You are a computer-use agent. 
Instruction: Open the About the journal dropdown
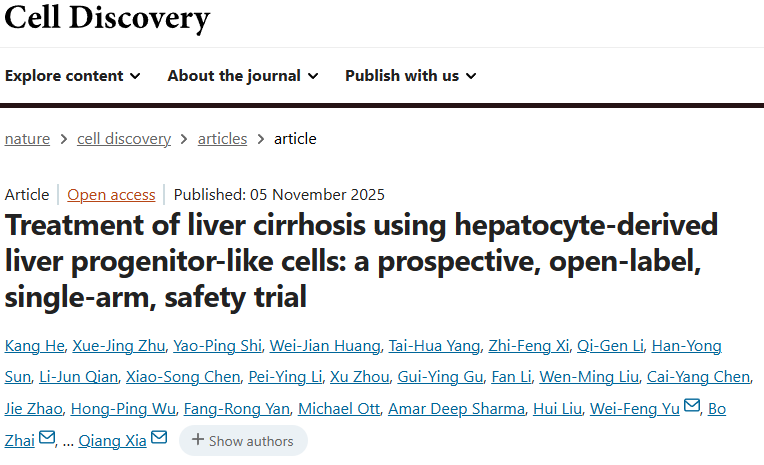point(243,76)
